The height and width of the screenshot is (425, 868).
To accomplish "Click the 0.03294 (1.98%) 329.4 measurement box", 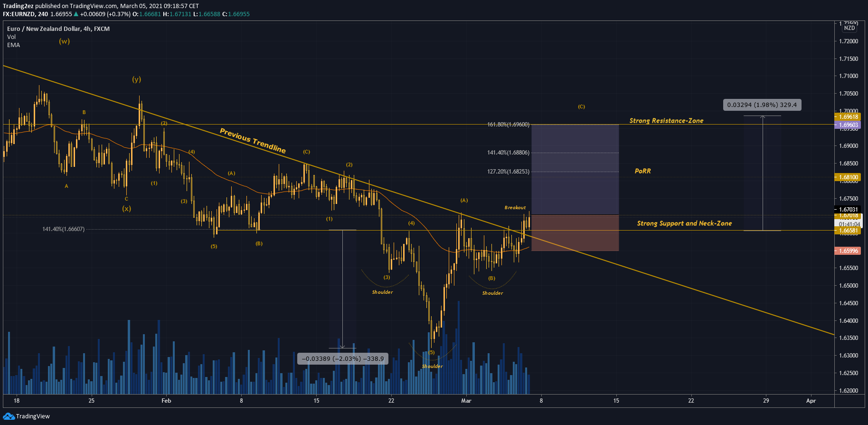I will (762, 105).
